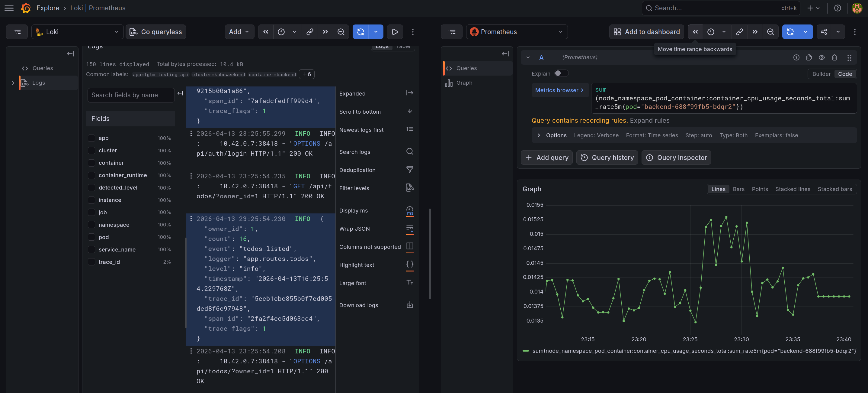
Task: Check the trace_id field checkbox
Action: pos(91,262)
